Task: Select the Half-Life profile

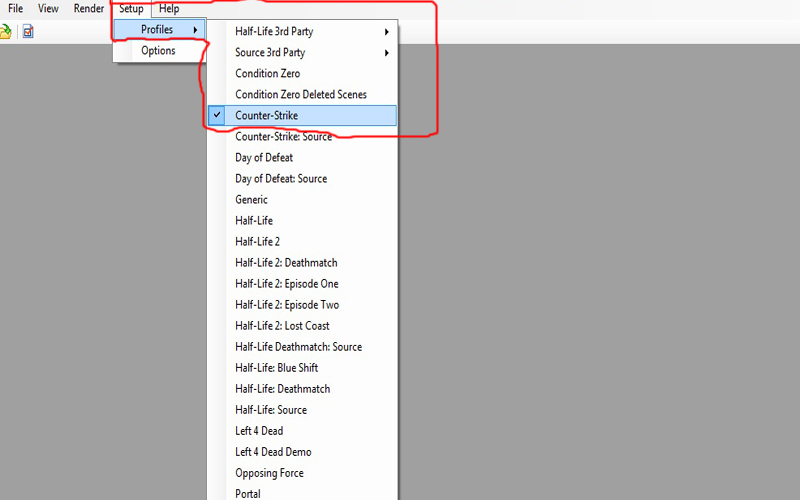Action: click(x=302, y=220)
